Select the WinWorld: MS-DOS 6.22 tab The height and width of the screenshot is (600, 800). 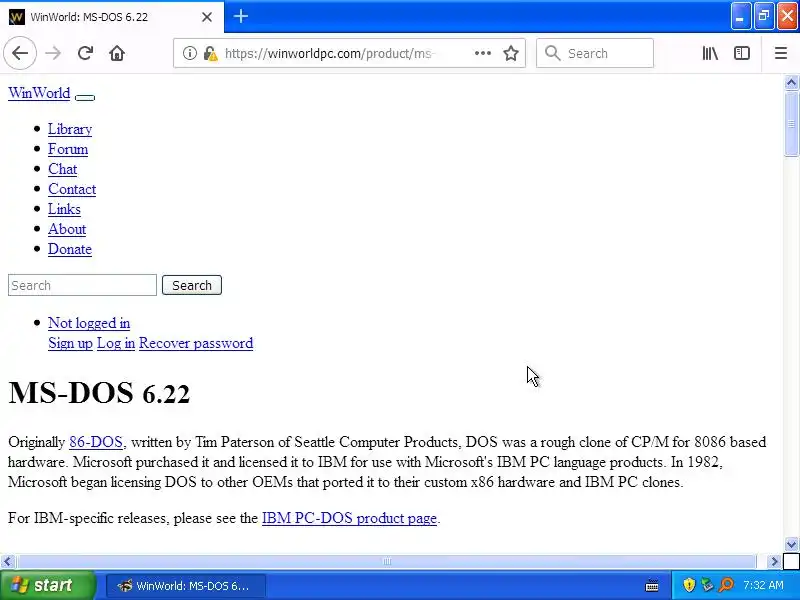[112, 17]
